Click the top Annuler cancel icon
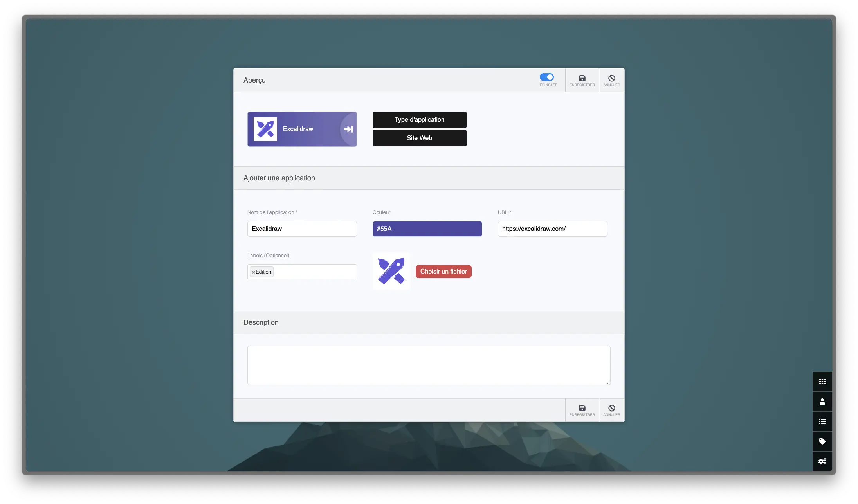 tap(611, 78)
